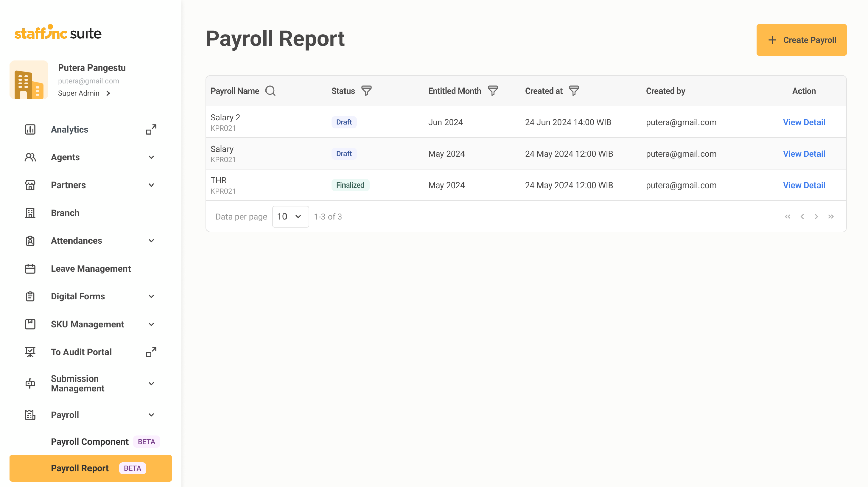This screenshot has width=868, height=487.
Task: Click the Leave Management calendar icon
Action: pyautogui.click(x=30, y=269)
